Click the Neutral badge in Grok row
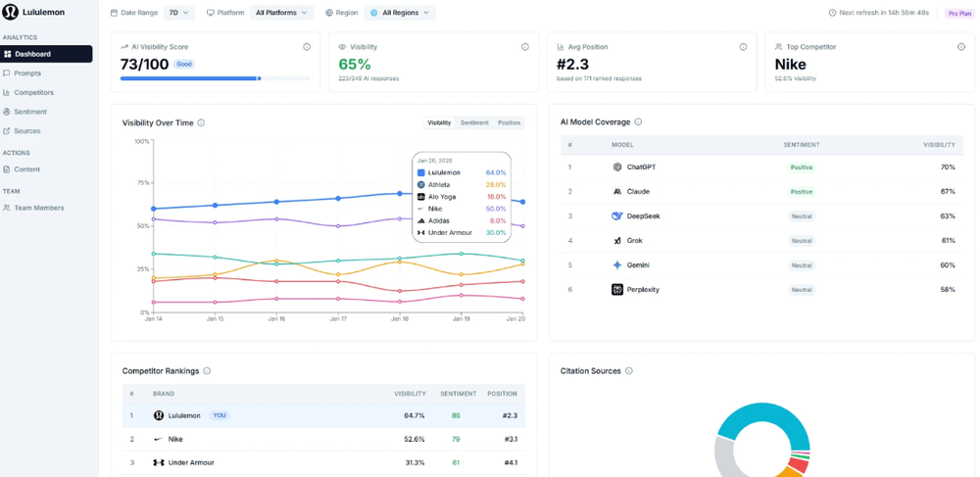This screenshot has height=477, width=980. click(802, 240)
